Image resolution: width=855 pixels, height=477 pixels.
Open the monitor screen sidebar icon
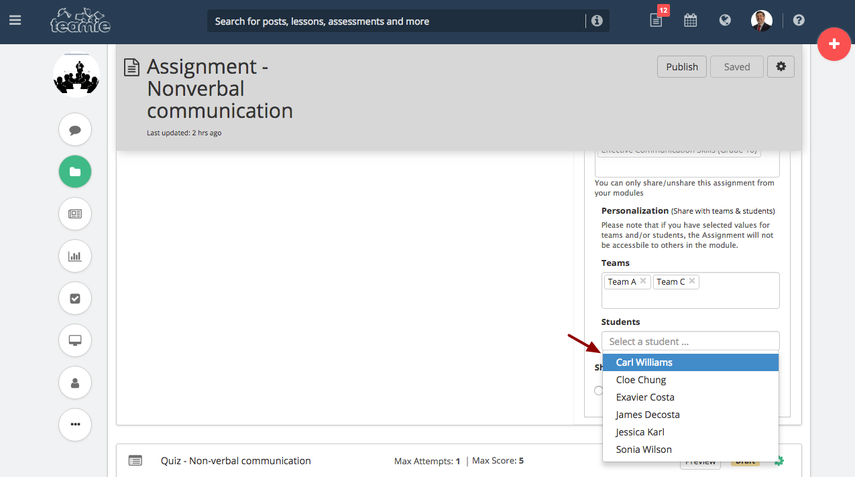point(75,340)
